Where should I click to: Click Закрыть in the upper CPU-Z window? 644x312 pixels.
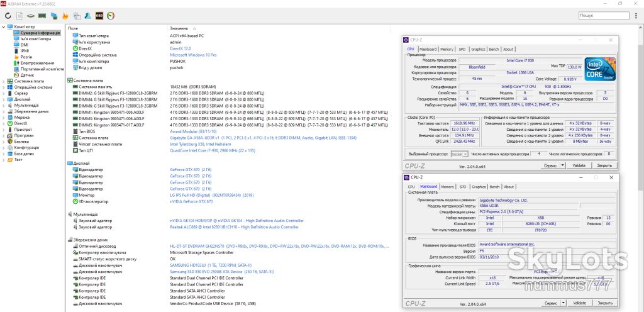(604, 165)
